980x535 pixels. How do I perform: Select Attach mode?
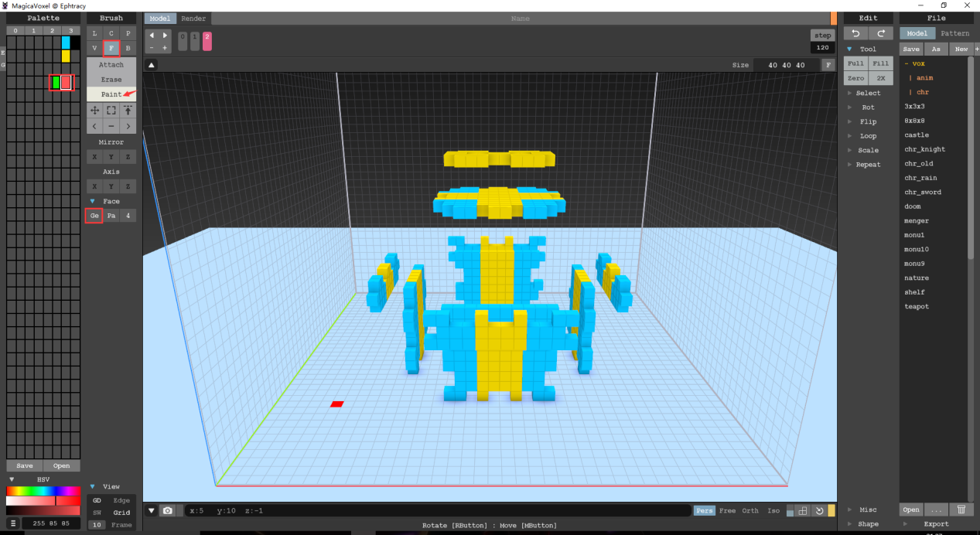pos(111,65)
